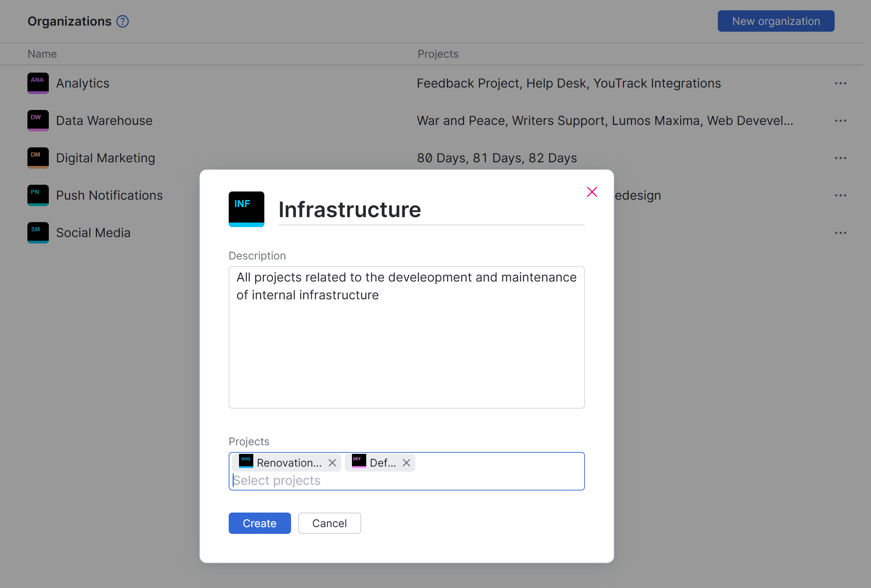The height and width of the screenshot is (588, 871).
Task: Click the Social Media SM icon
Action: [38, 232]
